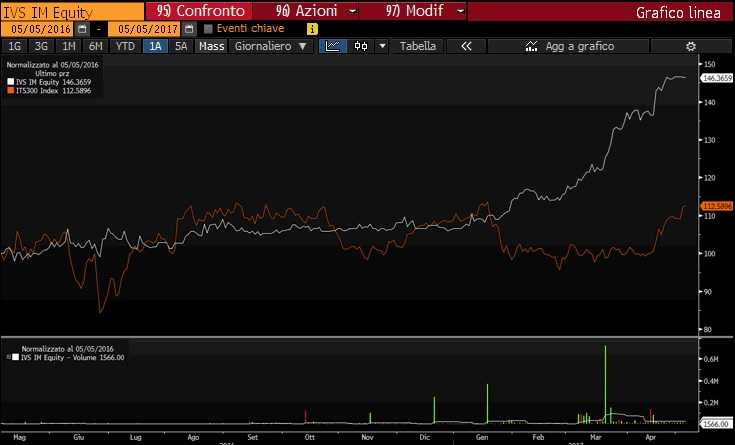Click the Eventi chiave label
This screenshot has width=735, height=445.
[250, 29]
